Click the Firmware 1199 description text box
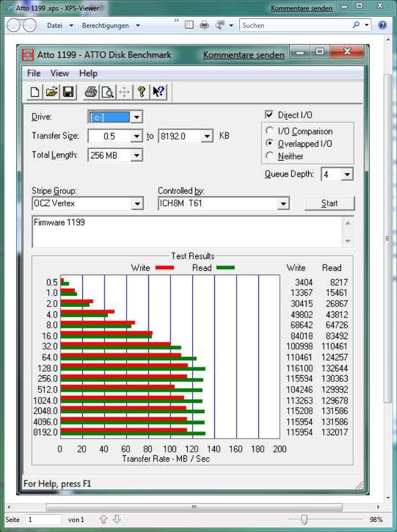The width and height of the screenshot is (397, 532). click(188, 231)
